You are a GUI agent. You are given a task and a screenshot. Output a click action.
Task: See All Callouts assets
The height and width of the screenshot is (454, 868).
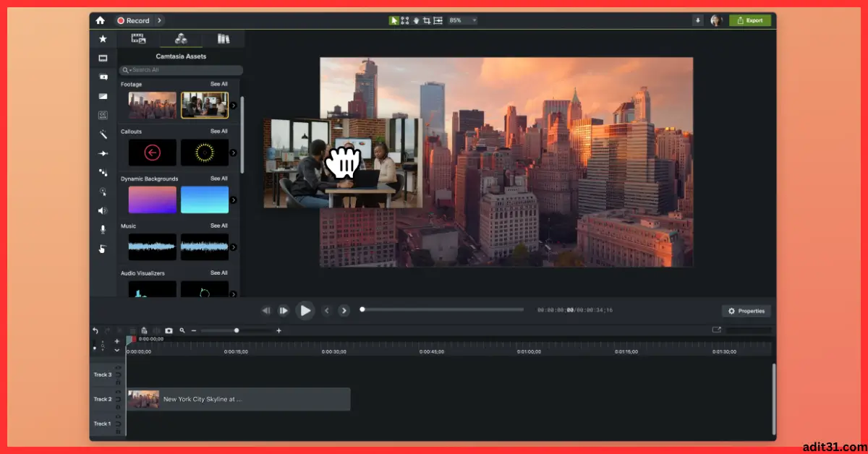pyautogui.click(x=219, y=132)
